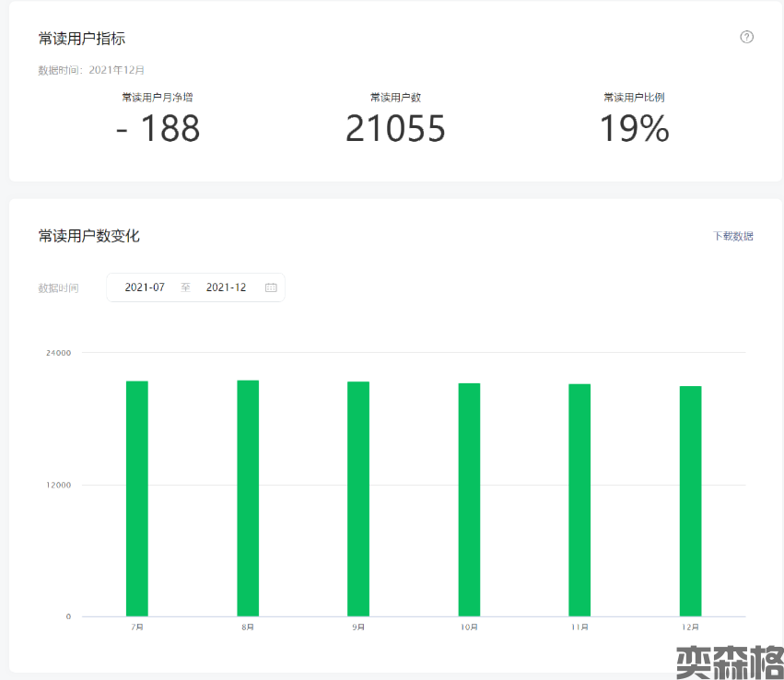Click the green bar for 8月

point(248,498)
